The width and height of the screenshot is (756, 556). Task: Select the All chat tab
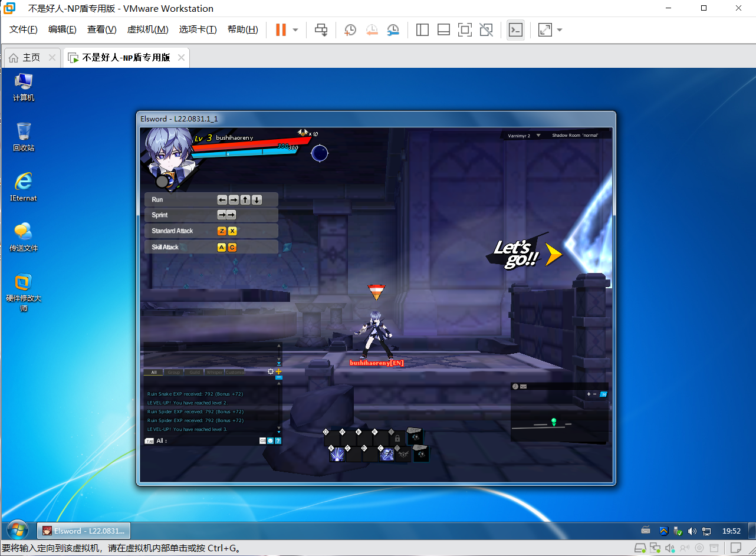pos(154,372)
